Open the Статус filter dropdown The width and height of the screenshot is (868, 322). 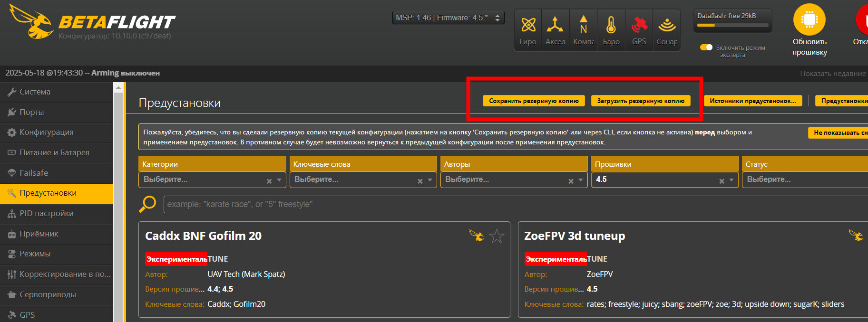805,180
